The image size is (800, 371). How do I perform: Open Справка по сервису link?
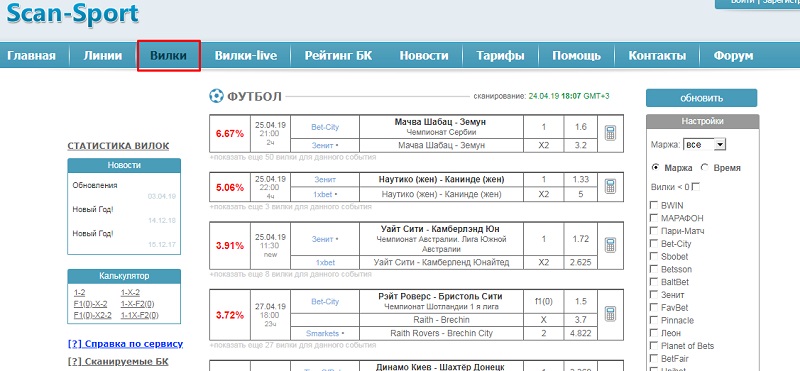pyautogui.click(x=126, y=344)
